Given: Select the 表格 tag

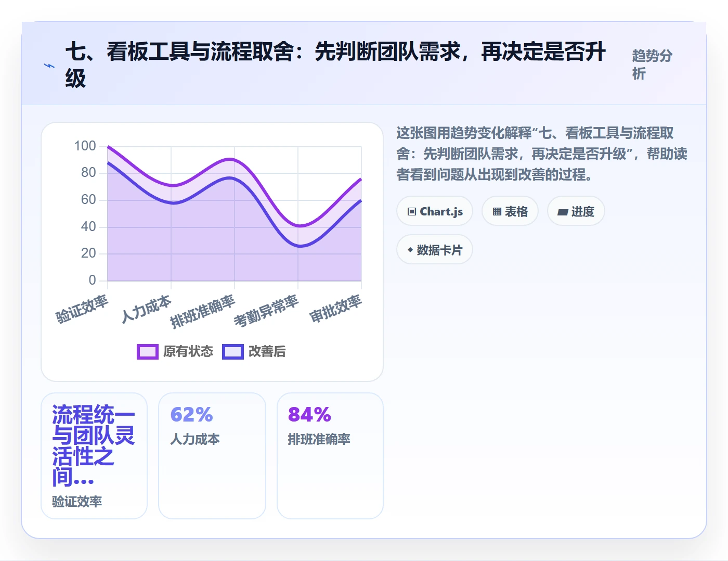Looking at the screenshot, I should click(510, 211).
